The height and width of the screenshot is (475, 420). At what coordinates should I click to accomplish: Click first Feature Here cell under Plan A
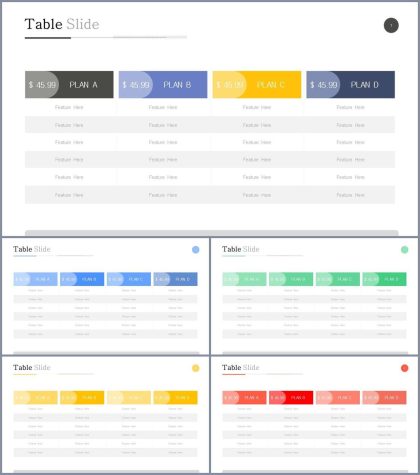click(69, 107)
